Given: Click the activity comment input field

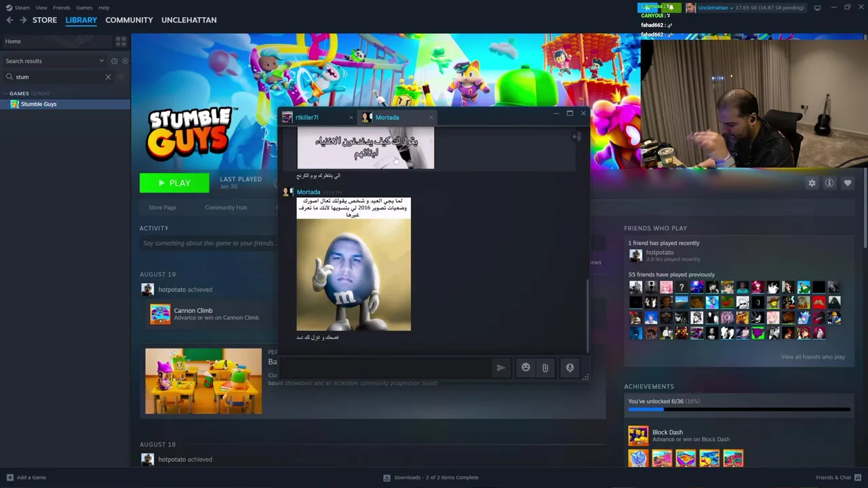Looking at the screenshot, I should click(x=208, y=243).
